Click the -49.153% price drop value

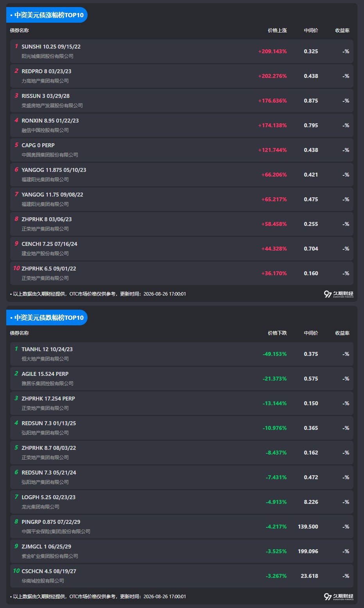(x=275, y=354)
